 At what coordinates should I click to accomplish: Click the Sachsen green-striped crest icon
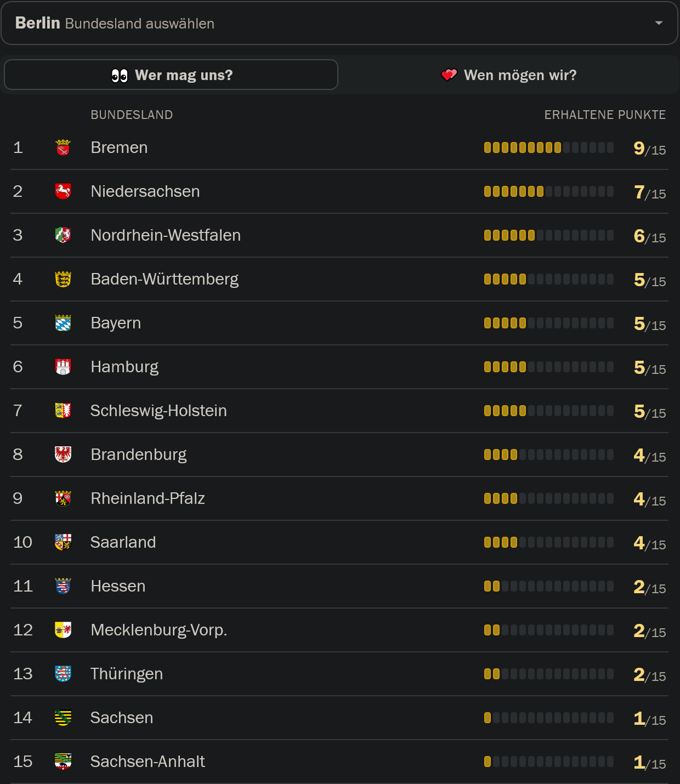click(x=63, y=718)
